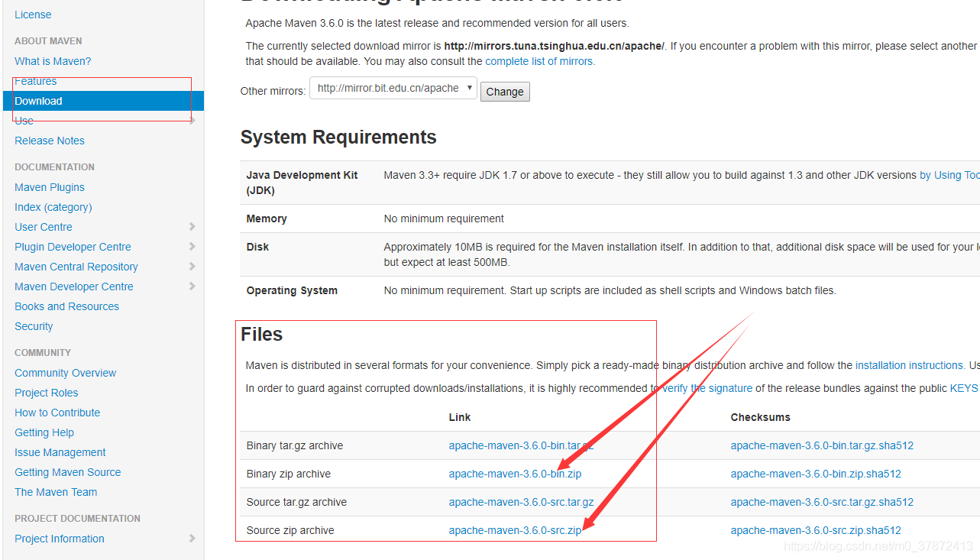The width and height of the screenshot is (980, 560).
Task: Open the Maven Plugins link
Action: (x=50, y=187)
